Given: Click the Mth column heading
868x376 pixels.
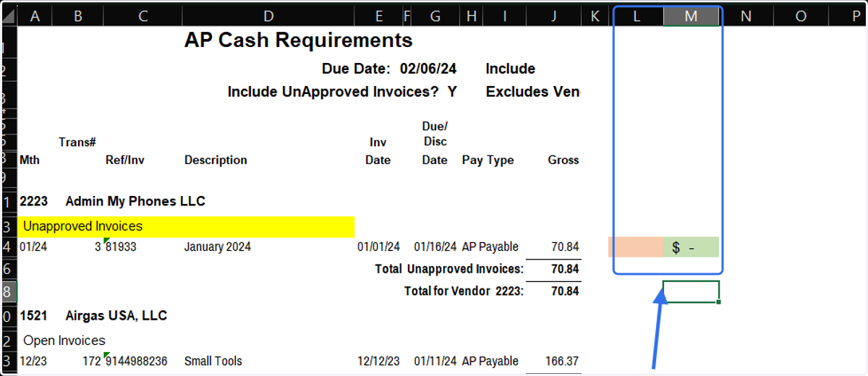Looking at the screenshot, I should coord(30,160).
